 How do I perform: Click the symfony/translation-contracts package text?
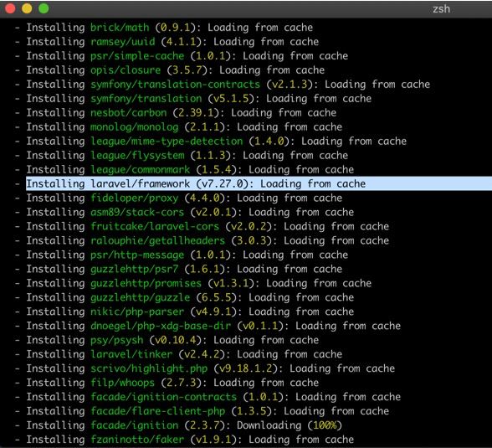coord(175,85)
